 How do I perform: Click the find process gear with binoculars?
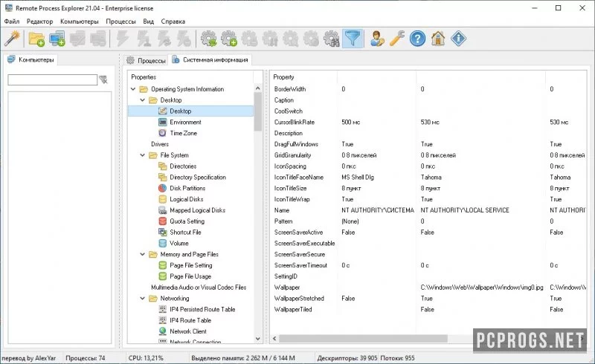(x=332, y=39)
